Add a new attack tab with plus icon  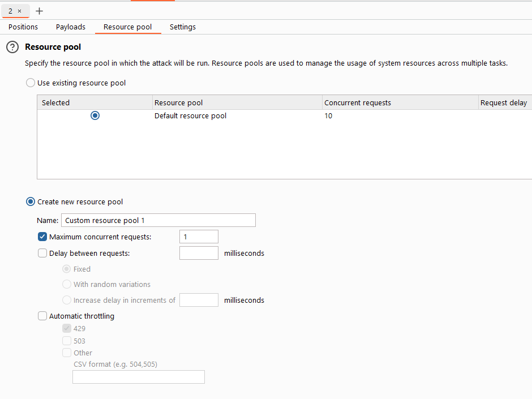tap(40, 11)
